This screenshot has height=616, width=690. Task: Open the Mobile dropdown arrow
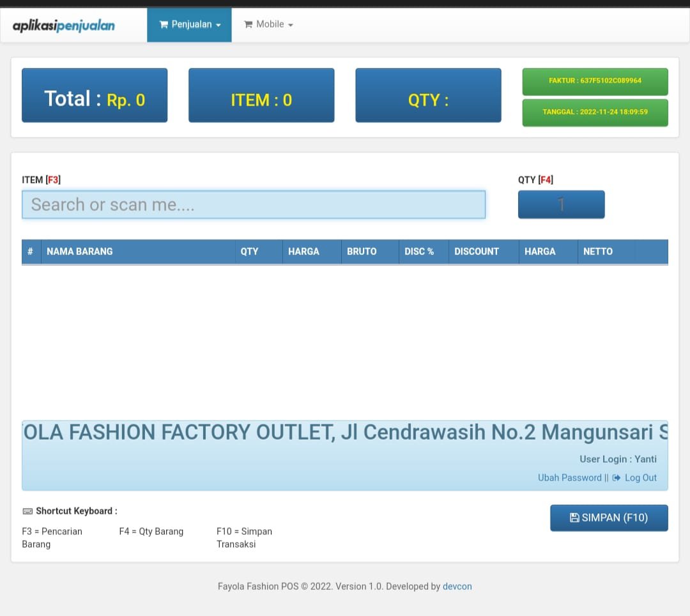tap(291, 26)
